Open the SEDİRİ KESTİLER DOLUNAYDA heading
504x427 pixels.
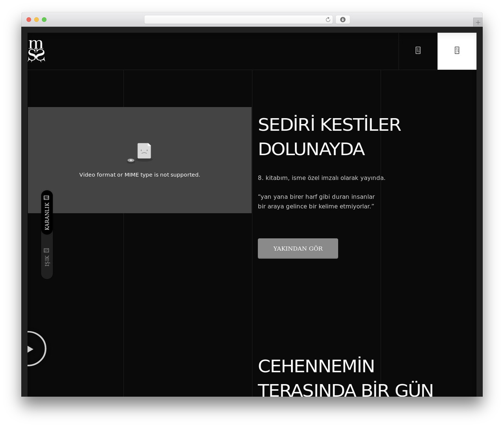click(329, 137)
